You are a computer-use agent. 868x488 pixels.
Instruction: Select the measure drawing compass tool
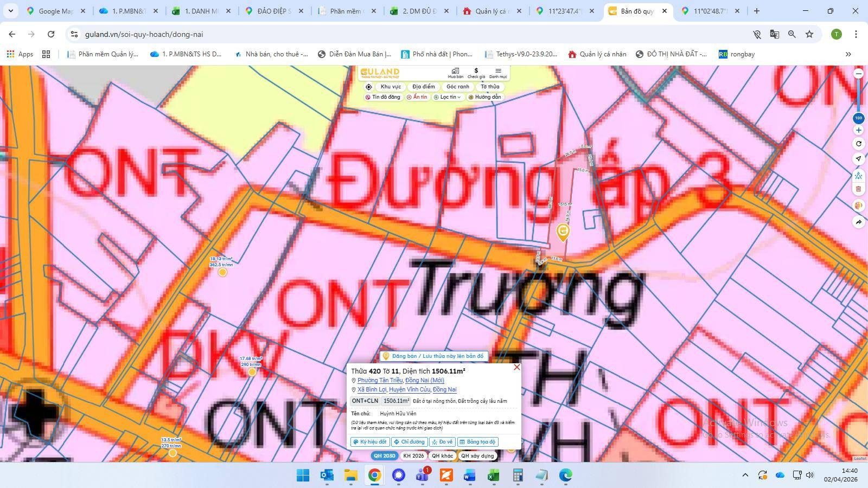[x=858, y=175]
